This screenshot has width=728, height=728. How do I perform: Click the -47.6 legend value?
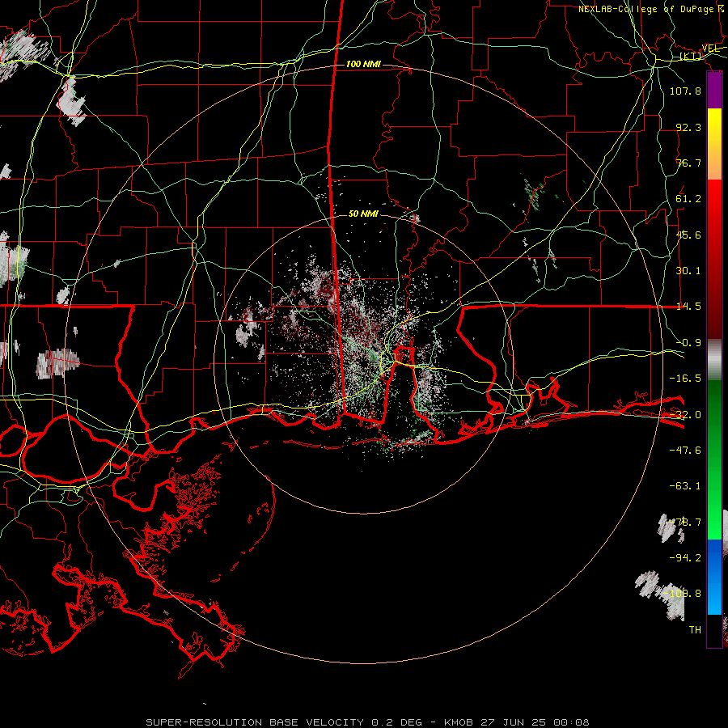click(685, 451)
